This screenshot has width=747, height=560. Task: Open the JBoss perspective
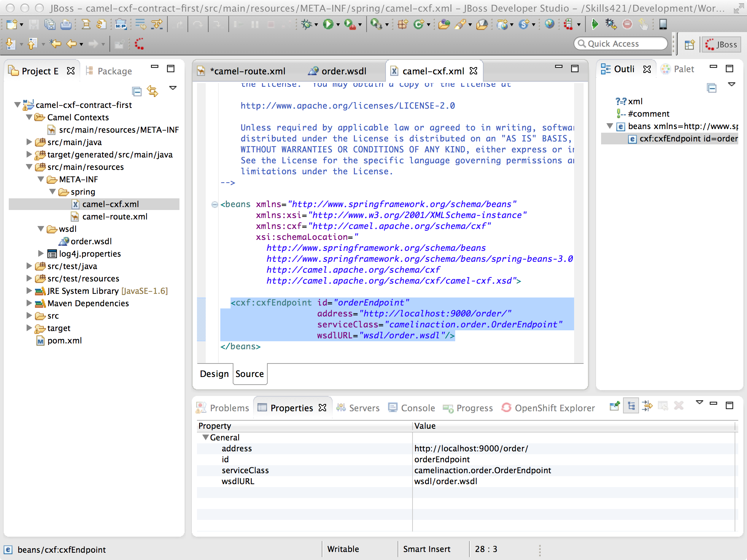pyautogui.click(x=721, y=44)
